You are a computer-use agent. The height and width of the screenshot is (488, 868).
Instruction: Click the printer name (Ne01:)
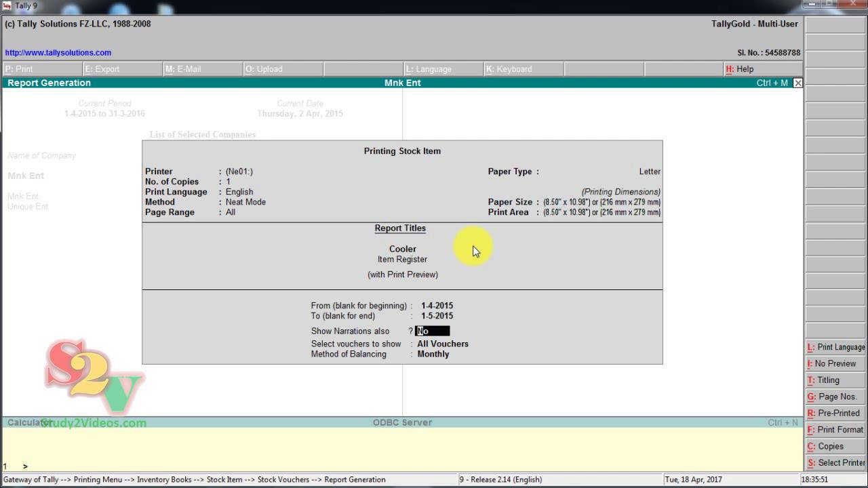(x=239, y=171)
